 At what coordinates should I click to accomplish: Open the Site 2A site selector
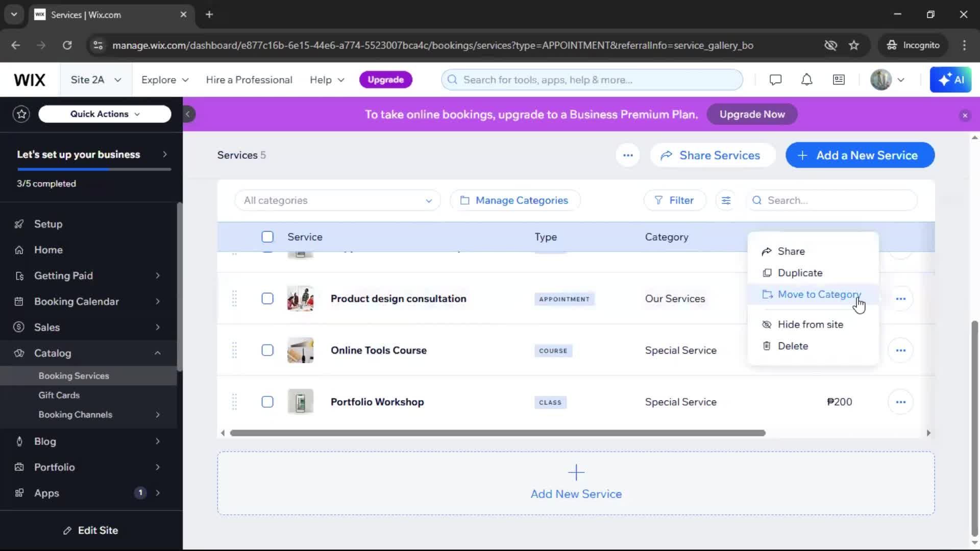coord(96,80)
